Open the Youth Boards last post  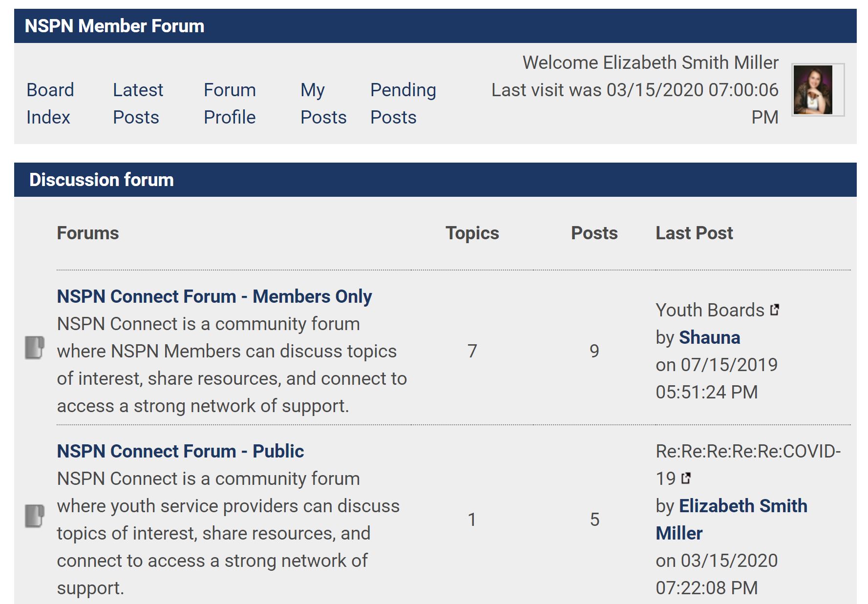coord(710,310)
